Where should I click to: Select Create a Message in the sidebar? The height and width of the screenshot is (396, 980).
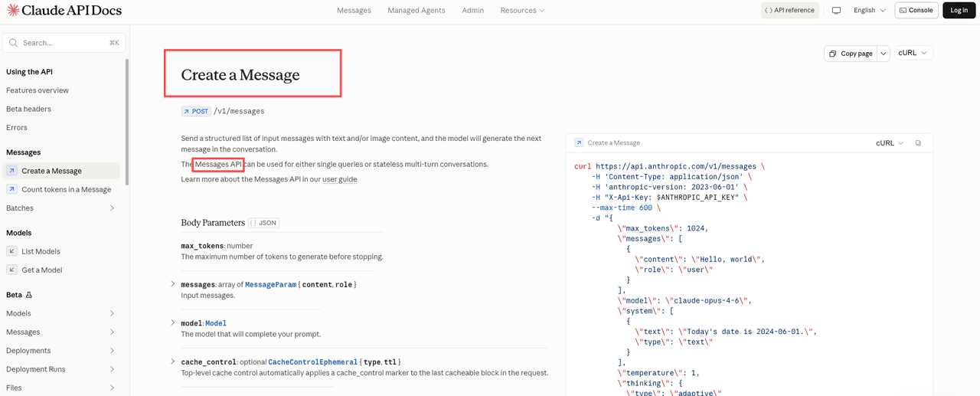pos(61,171)
